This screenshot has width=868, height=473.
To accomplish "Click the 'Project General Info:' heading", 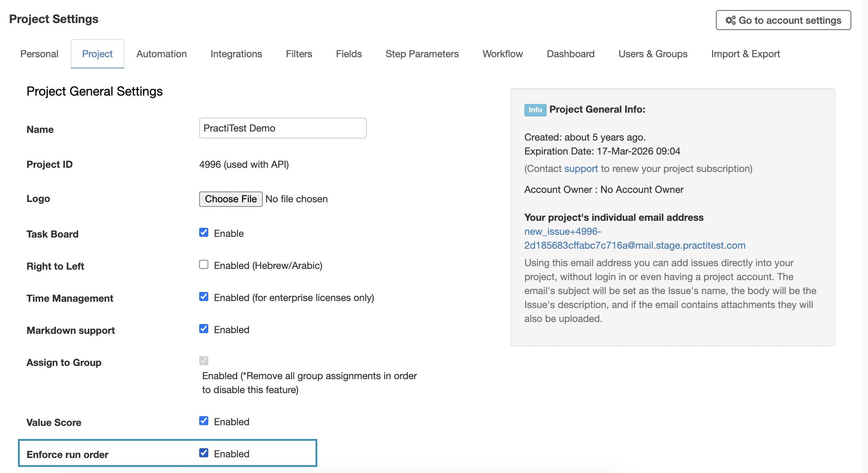I will coord(597,109).
